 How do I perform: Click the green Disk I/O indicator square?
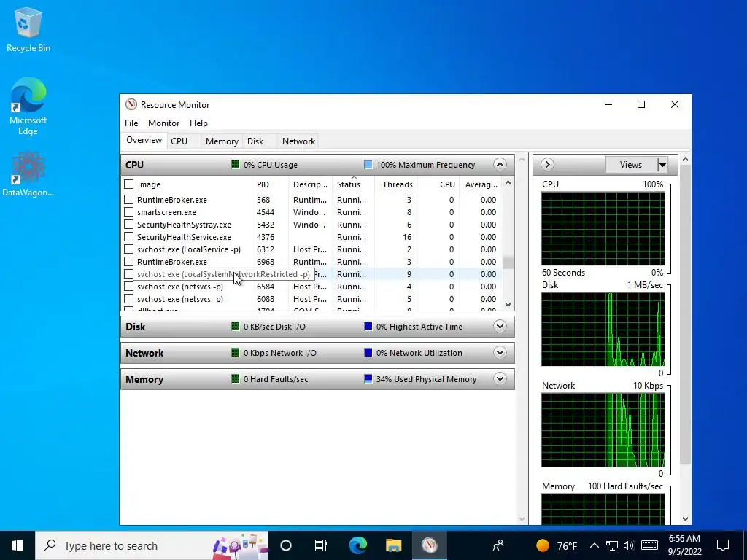point(235,327)
